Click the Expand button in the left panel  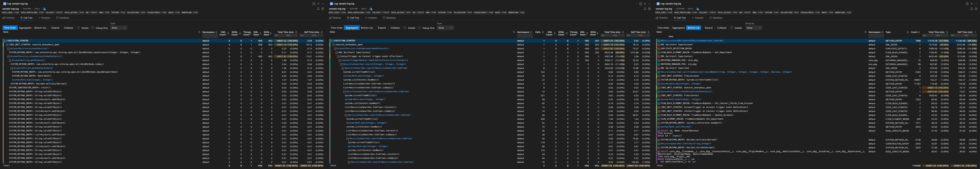pos(55,28)
